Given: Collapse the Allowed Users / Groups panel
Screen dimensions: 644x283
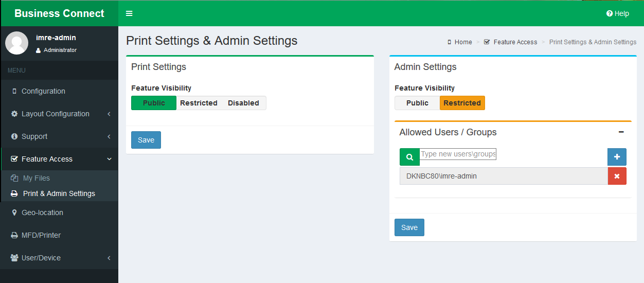Looking at the screenshot, I should [621, 132].
